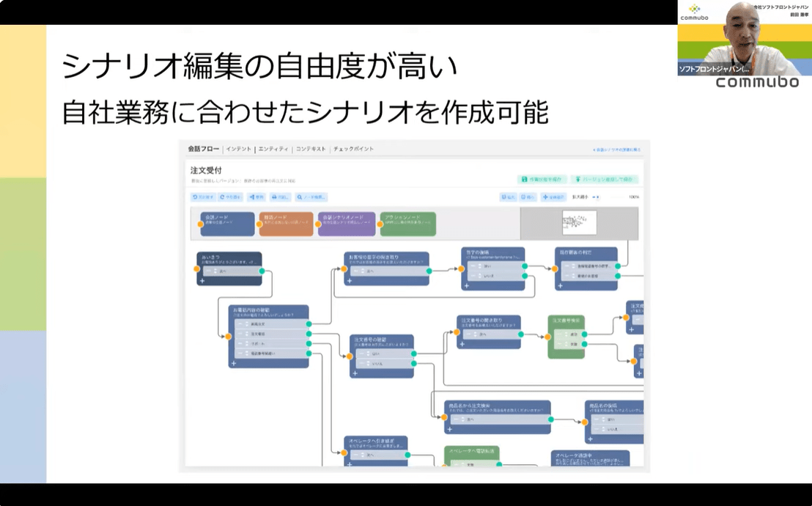Click the 次へ row in あいさつ node
Screen dimensions: 812x506
coord(231,271)
